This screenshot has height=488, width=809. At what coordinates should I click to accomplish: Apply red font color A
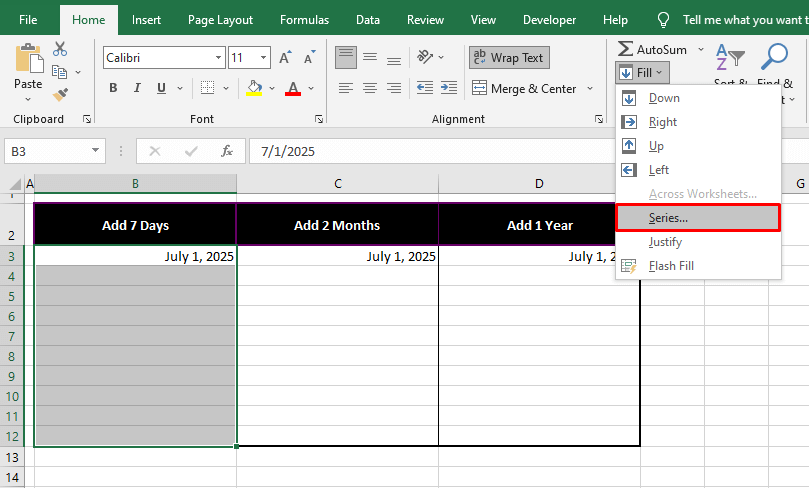click(293, 88)
